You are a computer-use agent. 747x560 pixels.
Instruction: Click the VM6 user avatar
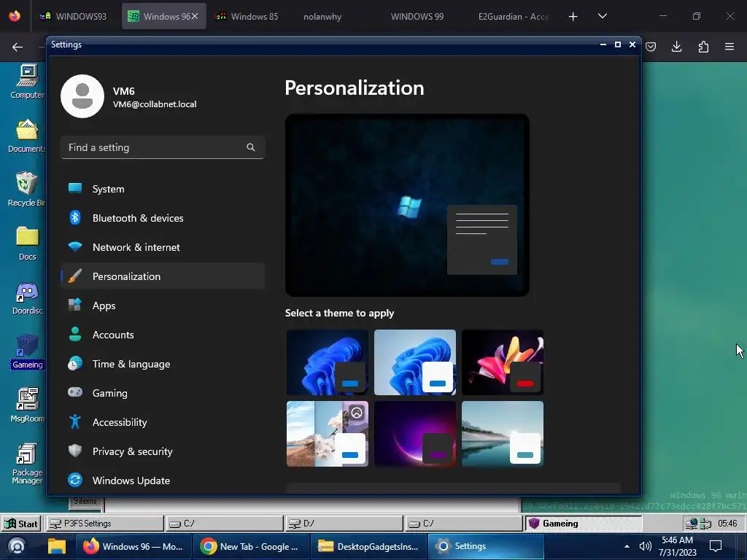(82, 96)
